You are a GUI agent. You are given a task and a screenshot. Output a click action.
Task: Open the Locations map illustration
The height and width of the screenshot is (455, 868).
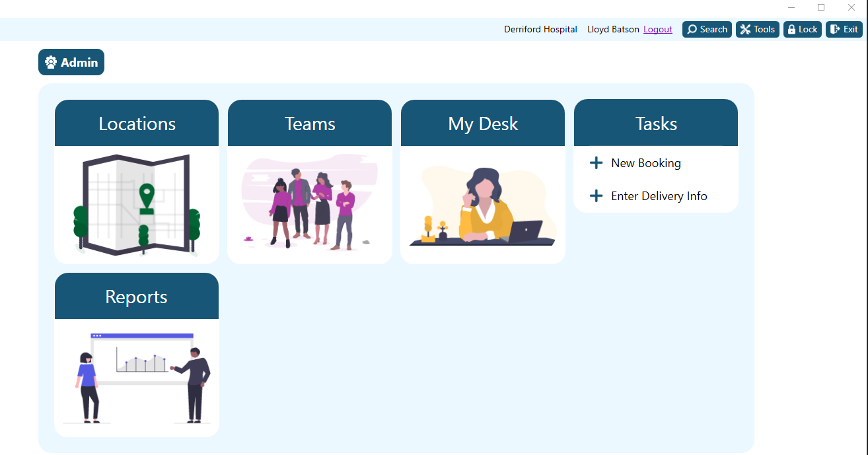point(137,205)
